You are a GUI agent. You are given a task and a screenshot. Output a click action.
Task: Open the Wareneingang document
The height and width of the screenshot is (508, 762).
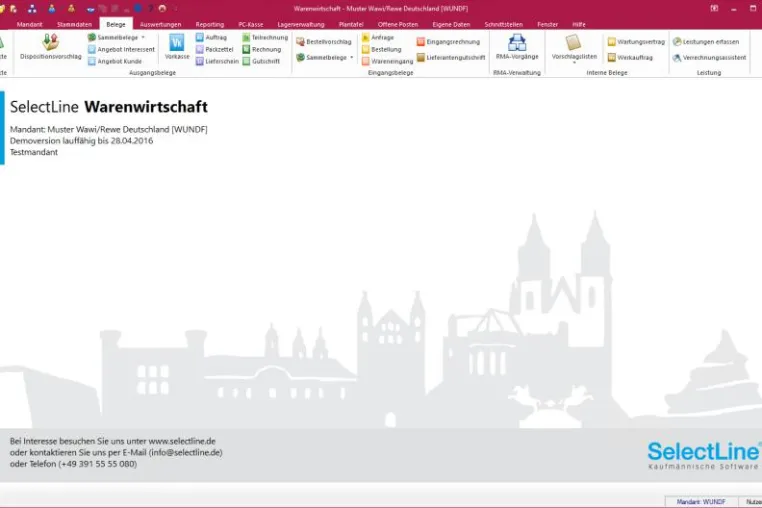pos(387,61)
